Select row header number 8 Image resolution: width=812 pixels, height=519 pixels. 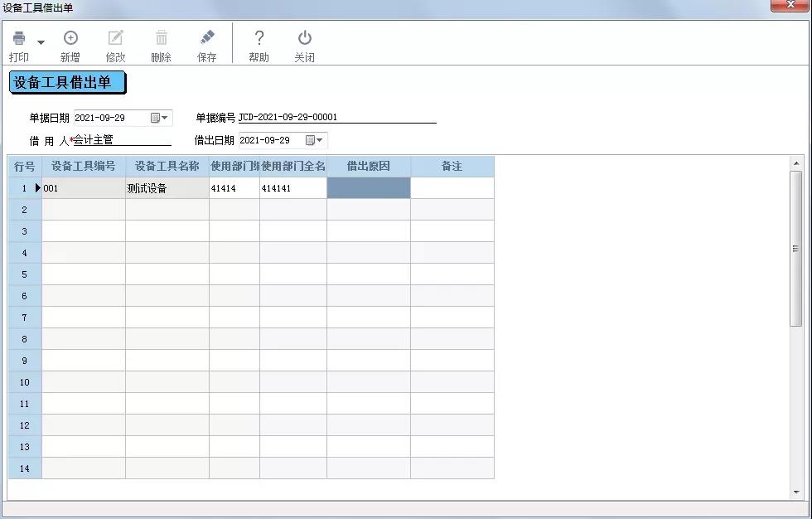pyautogui.click(x=24, y=339)
